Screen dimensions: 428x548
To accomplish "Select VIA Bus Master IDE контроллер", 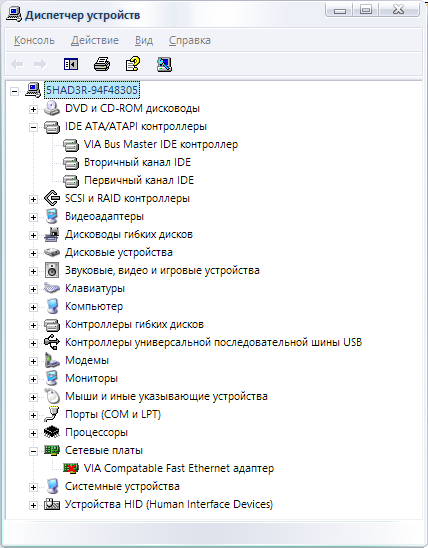I will coord(161,144).
